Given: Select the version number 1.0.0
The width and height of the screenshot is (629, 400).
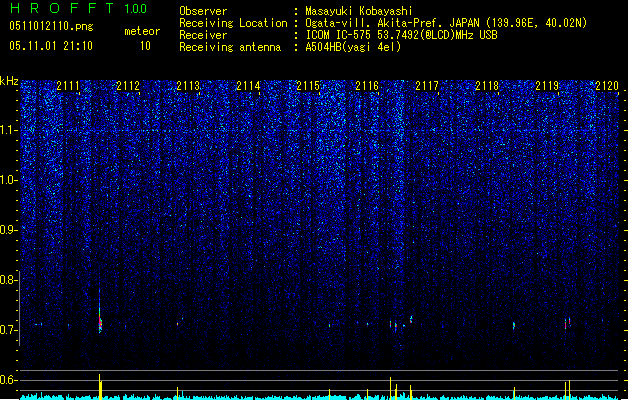Looking at the screenshot, I should click(136, 9).
